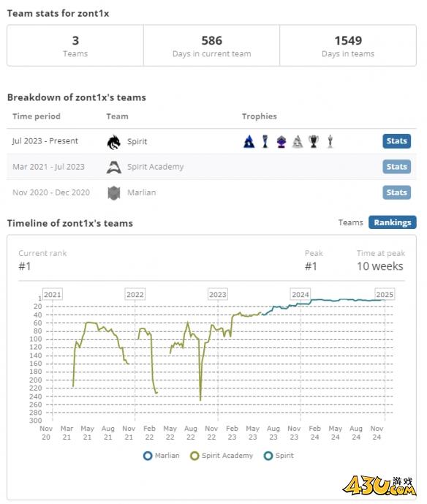Screen dimensions: 427x504
Task: Click the Spirit dragon team logo
Action: point(114,142)
